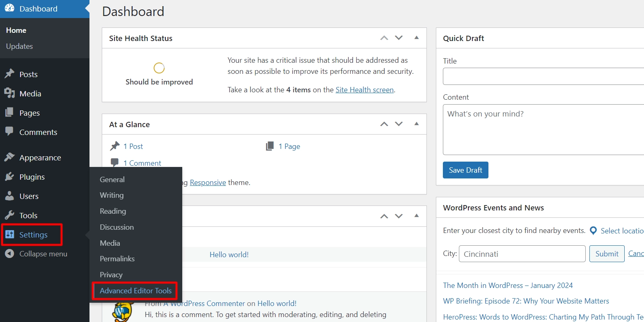Click the Appearance paintbrush icon
Screen dimensions: 644x322
[x=9, y=157]
